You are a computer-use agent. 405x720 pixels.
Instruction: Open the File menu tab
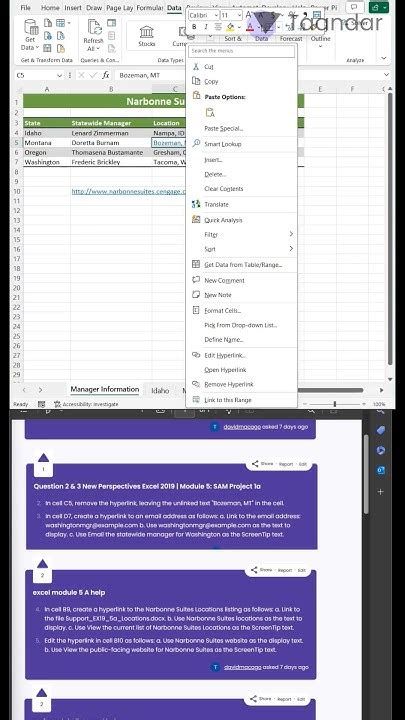[x=25, y=8]
